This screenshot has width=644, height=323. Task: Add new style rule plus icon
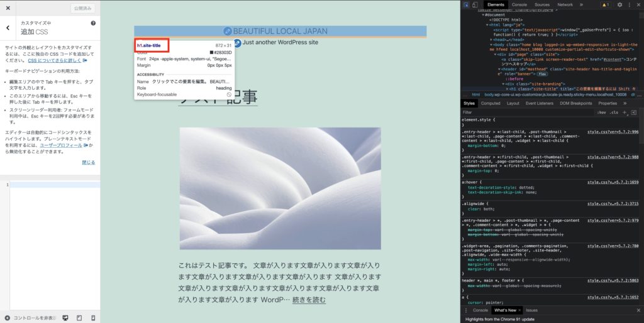coord(625,112)
